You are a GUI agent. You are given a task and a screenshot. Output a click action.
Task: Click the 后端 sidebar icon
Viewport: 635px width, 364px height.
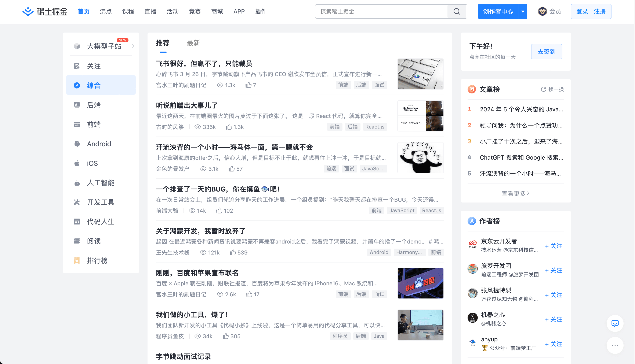point(77,105)
